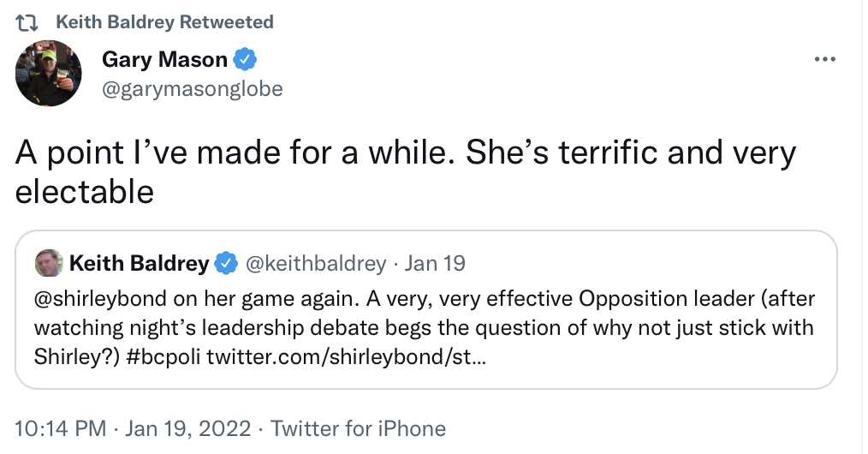The image size is (868, 454).
Task: Click Keith Baldrey's verified badge icon
Action: pos(226,263)
